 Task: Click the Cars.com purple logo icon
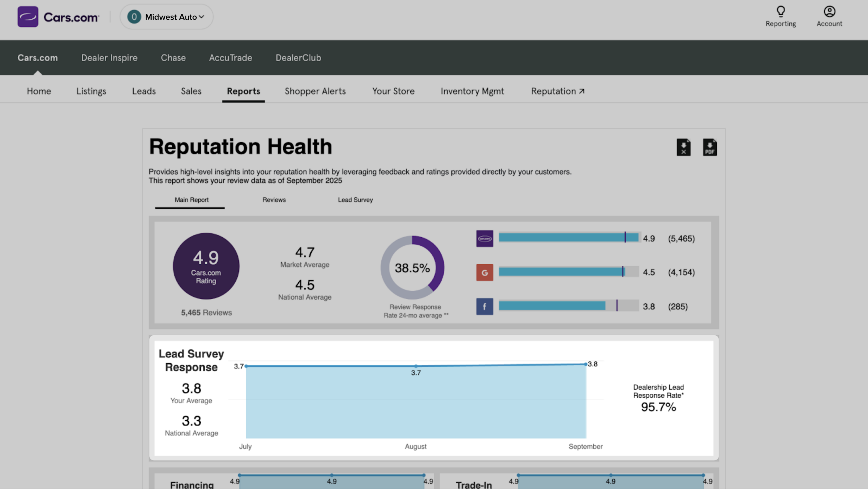click(x=28, y=17)
